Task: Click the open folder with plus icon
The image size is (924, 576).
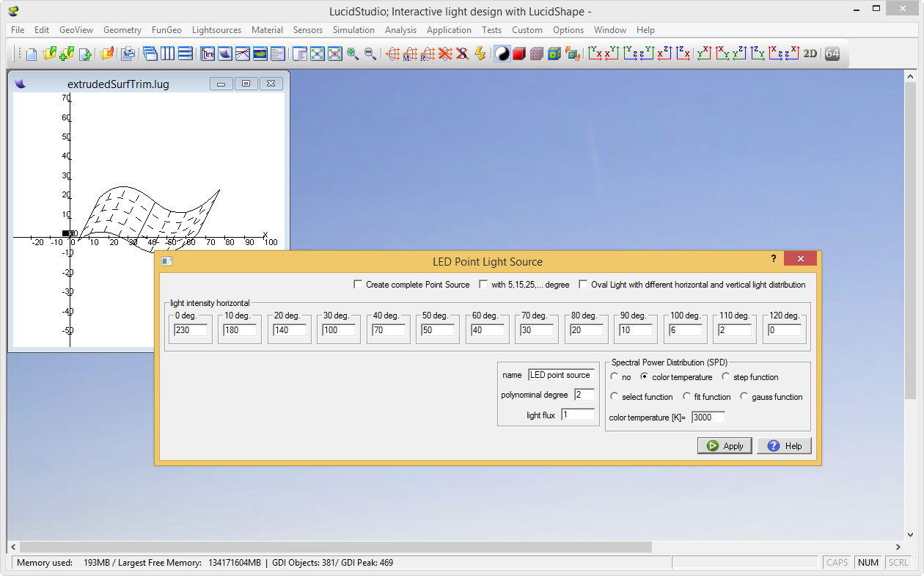Action: coord(67,54)
